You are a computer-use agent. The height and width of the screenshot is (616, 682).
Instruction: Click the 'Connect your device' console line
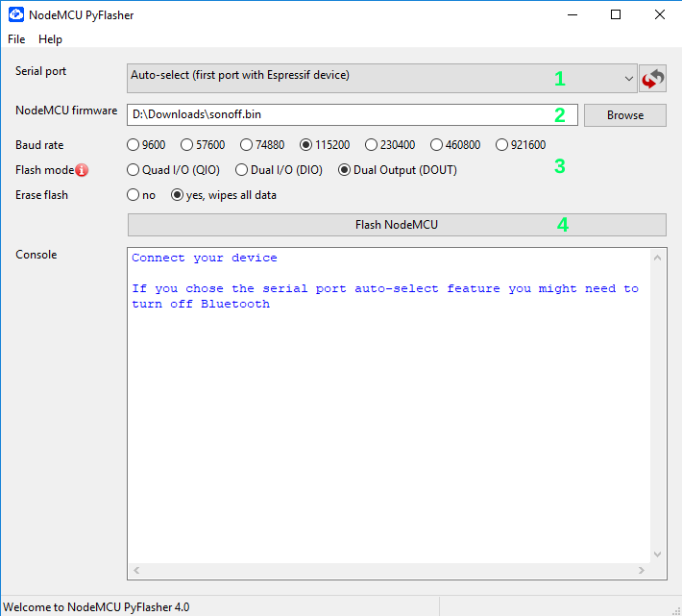[x=205, y=258]
